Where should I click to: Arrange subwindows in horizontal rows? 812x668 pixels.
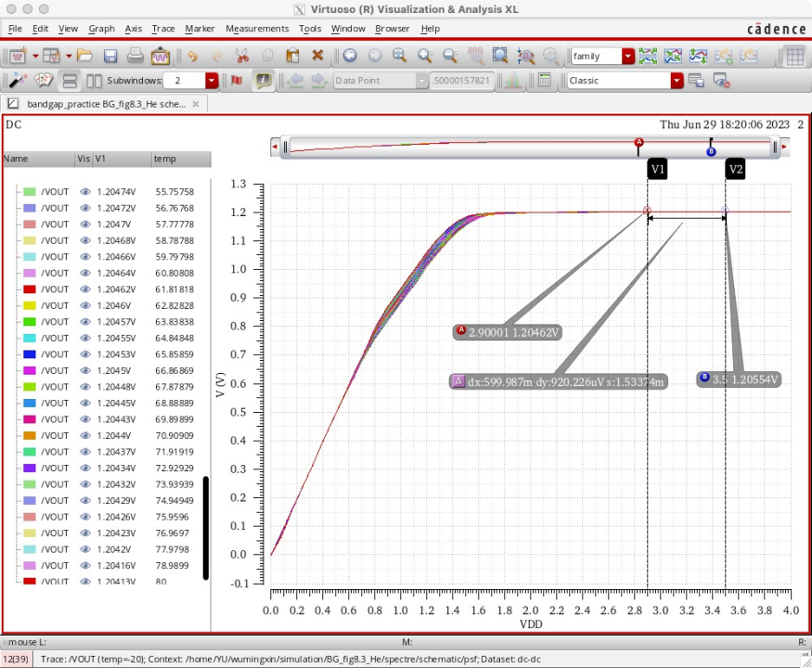[70, 81]
